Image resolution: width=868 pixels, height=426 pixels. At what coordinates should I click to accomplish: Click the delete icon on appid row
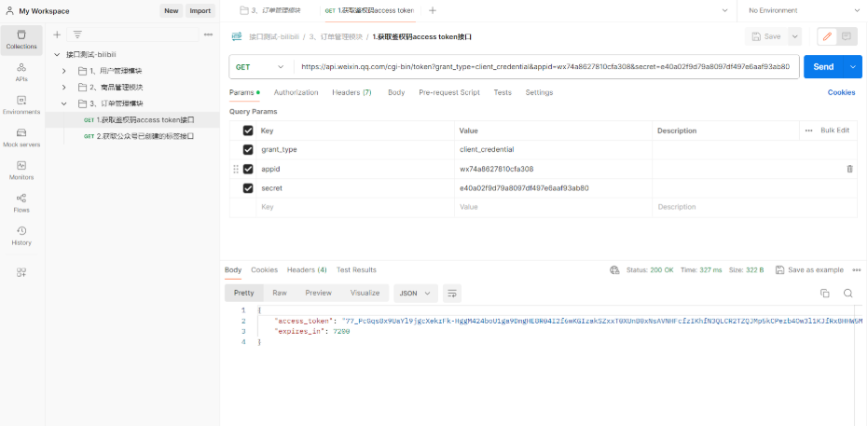[849, 169]
